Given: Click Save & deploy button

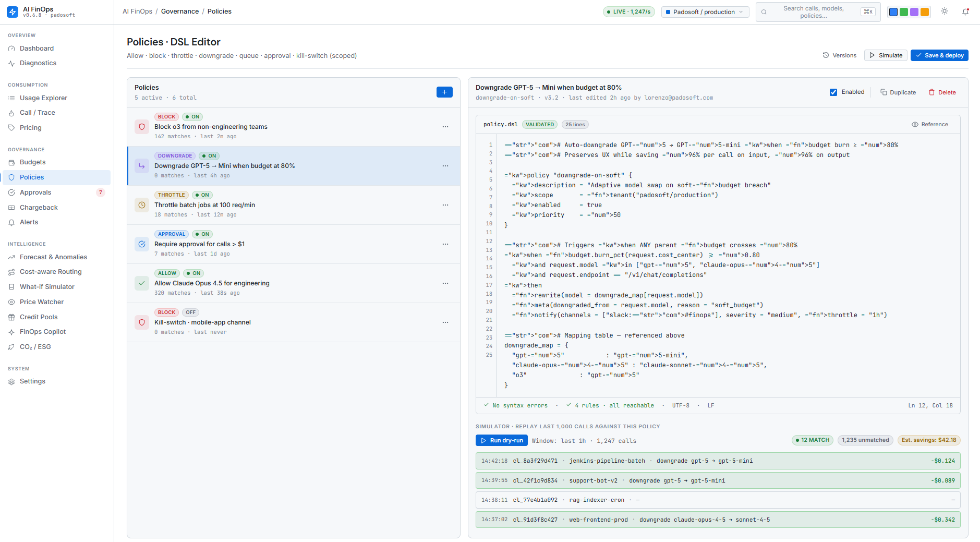Looking at the screenshot, I should pyautogui.click(x=939, y=55).
